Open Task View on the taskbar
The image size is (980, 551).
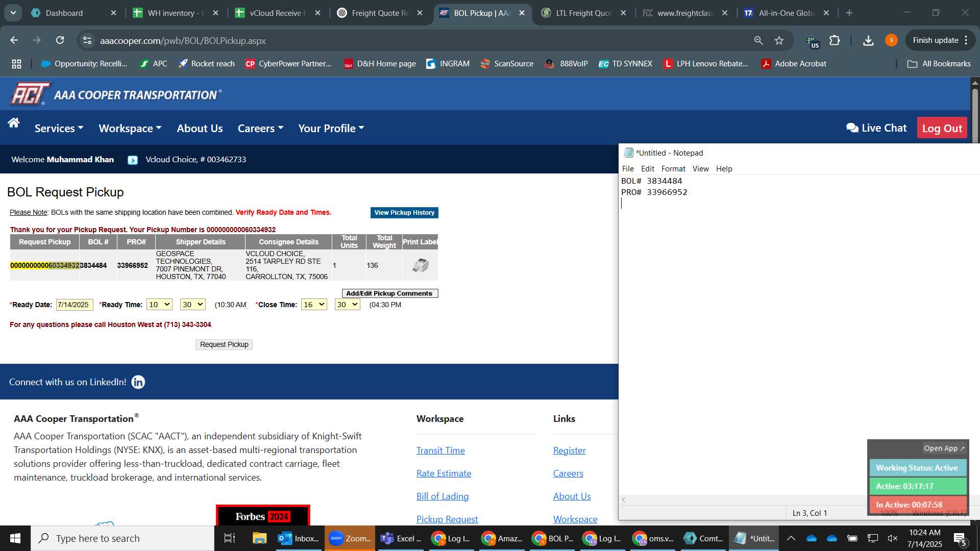tap(230, 538)
